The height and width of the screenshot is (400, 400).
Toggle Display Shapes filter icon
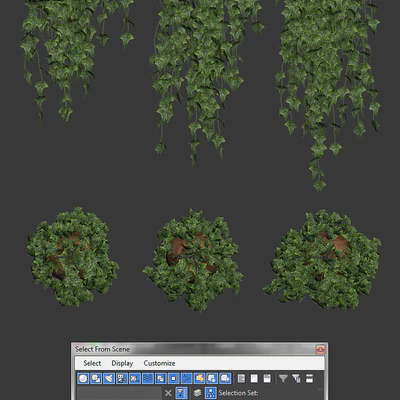(96, 378)
